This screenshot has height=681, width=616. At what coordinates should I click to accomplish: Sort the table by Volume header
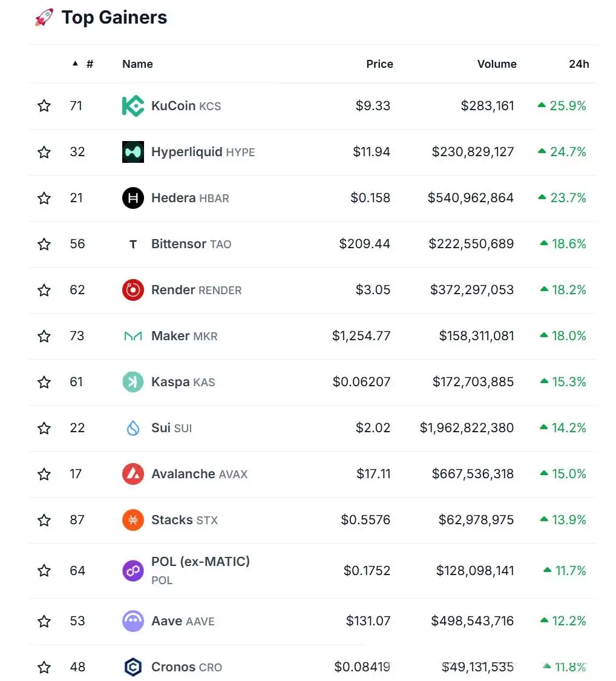[496, 64]
